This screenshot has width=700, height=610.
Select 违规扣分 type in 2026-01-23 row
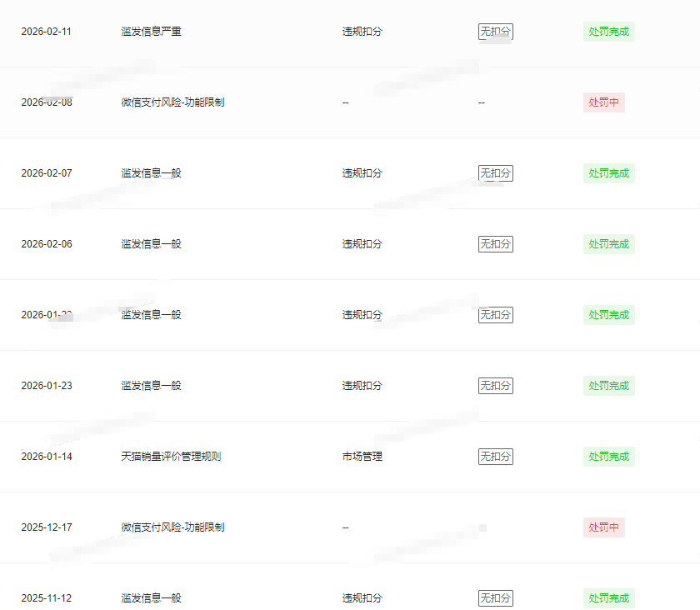(x=362, y=386)
